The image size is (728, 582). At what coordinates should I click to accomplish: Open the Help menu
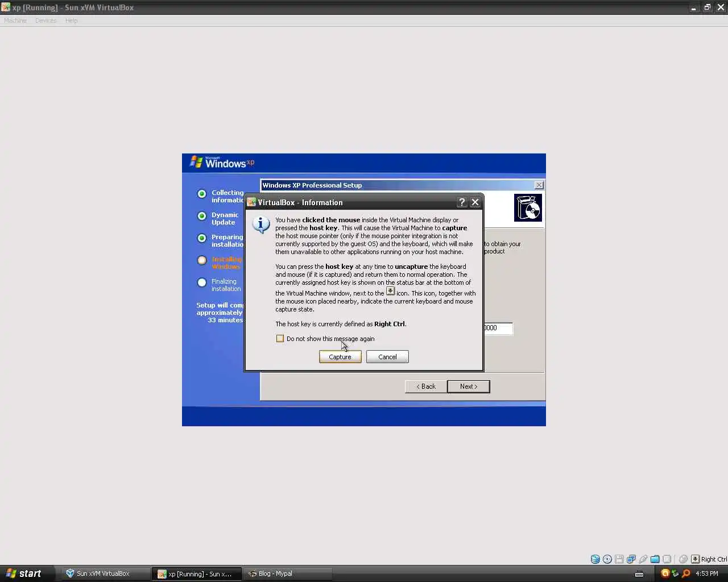click(x=71, y=20)
